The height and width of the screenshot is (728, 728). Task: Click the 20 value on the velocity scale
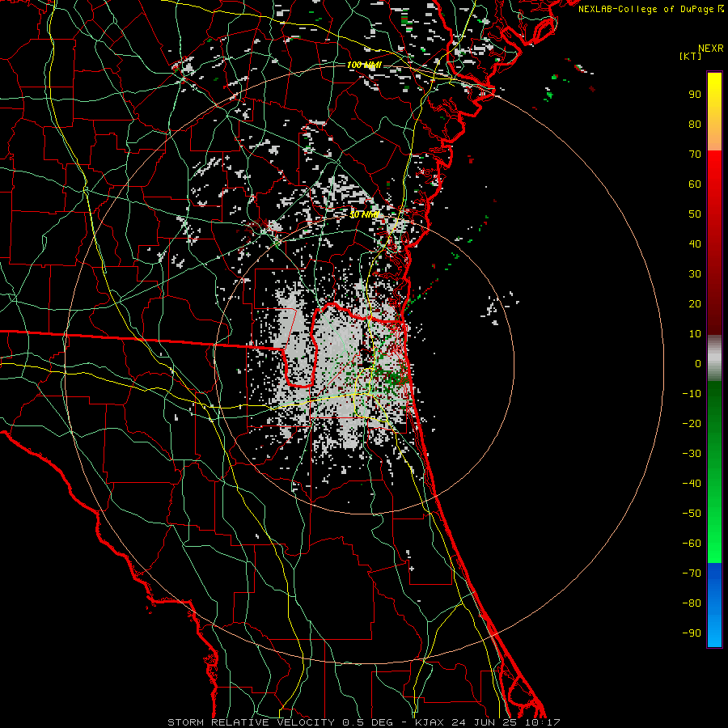pyautogui.click(x=695, y=303)
